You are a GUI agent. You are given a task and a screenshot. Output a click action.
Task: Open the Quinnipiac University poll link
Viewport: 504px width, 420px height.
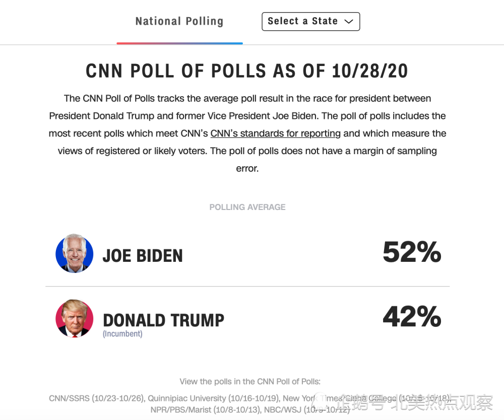pos(214,398)
